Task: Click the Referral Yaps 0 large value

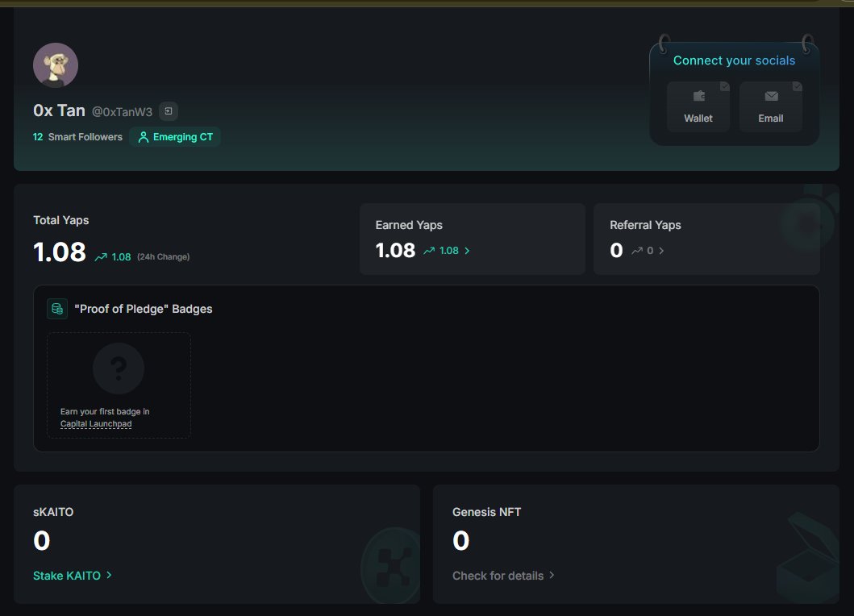Action: point(617,251)
